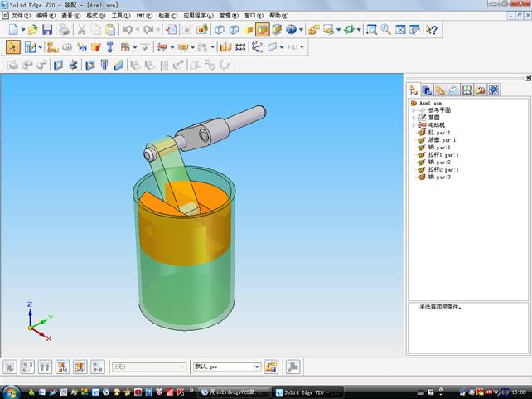Click the orange exploded view icon
Viewport: 532px width, 399px height.
[96, 47]
